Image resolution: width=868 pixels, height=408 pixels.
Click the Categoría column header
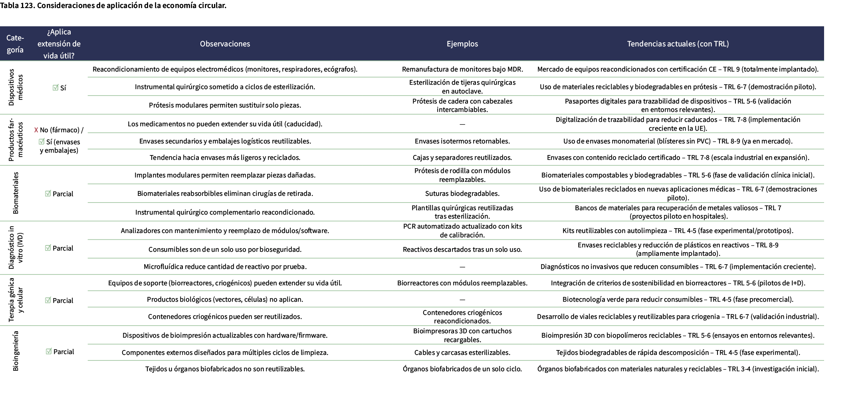[x=15, y=44]
